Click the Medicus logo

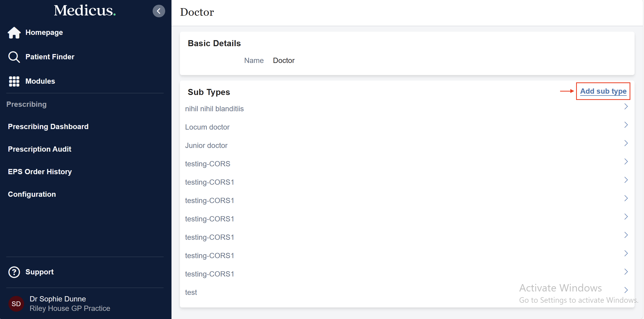click(x=85, y=10)
